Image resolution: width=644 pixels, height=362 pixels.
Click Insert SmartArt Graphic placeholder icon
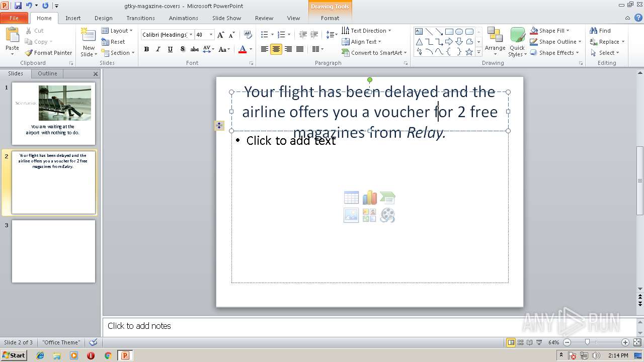[x=387, y=198]
